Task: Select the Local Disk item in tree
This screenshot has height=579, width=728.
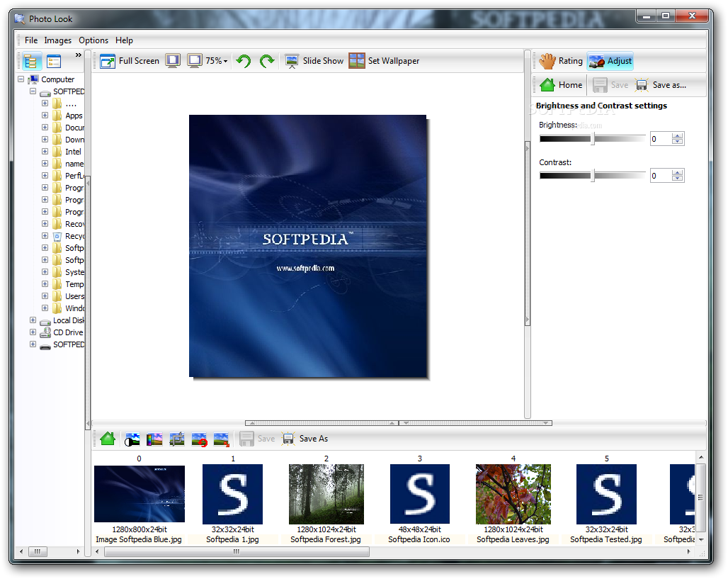Action: pos(69,320)
